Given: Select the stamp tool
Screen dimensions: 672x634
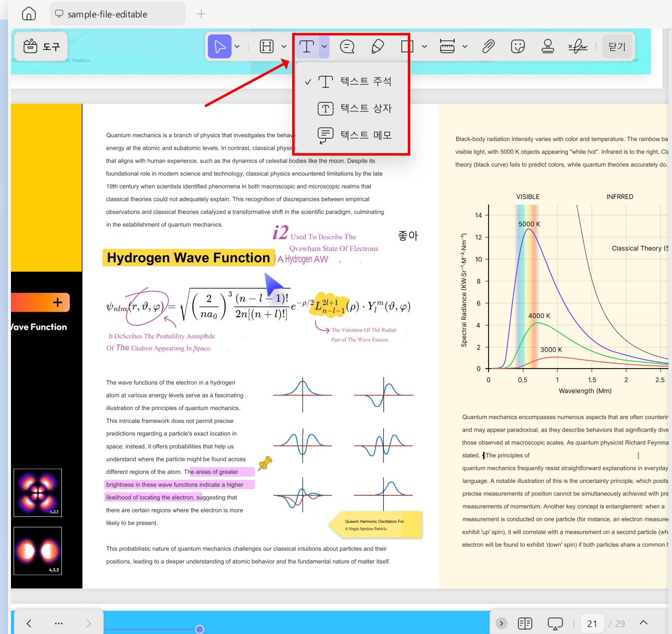Looking at the screenshot, I should (x=548, y=46).
